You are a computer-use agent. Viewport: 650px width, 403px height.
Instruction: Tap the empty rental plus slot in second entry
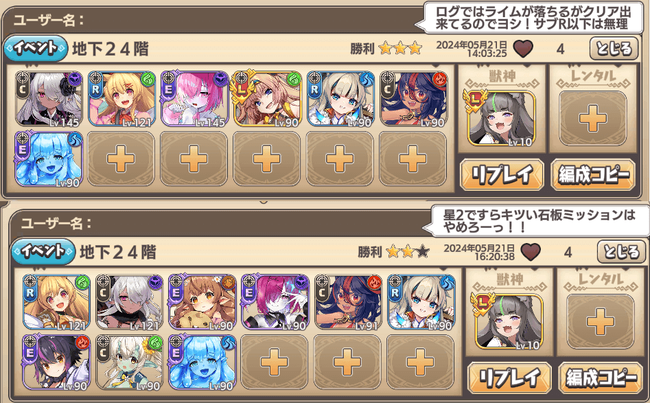tap(600, 322)
